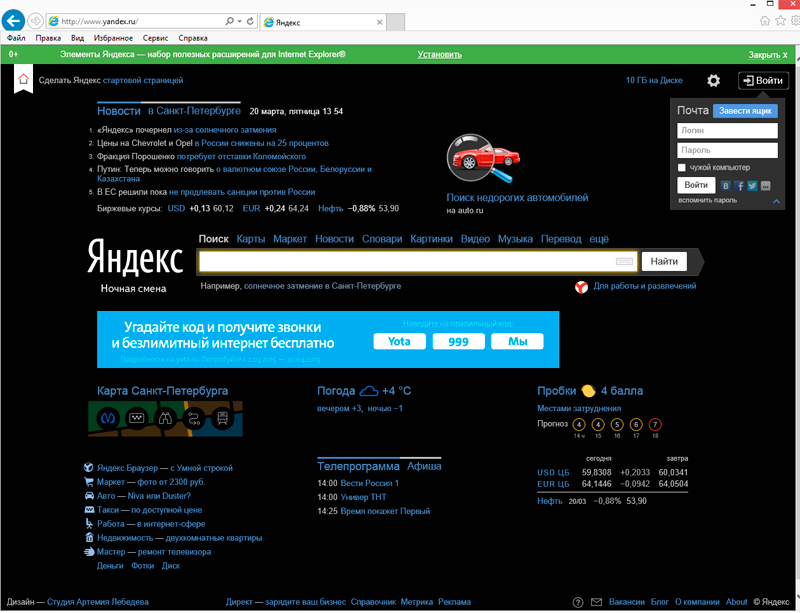The image size is (800, 613).
Task: Choose 999 code option in banner
Action: click(458, 341)
